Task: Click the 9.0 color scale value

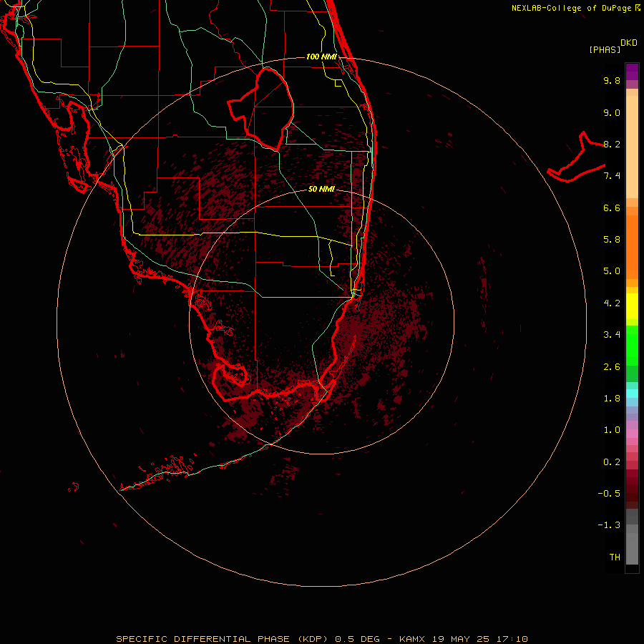Action: 612,112
